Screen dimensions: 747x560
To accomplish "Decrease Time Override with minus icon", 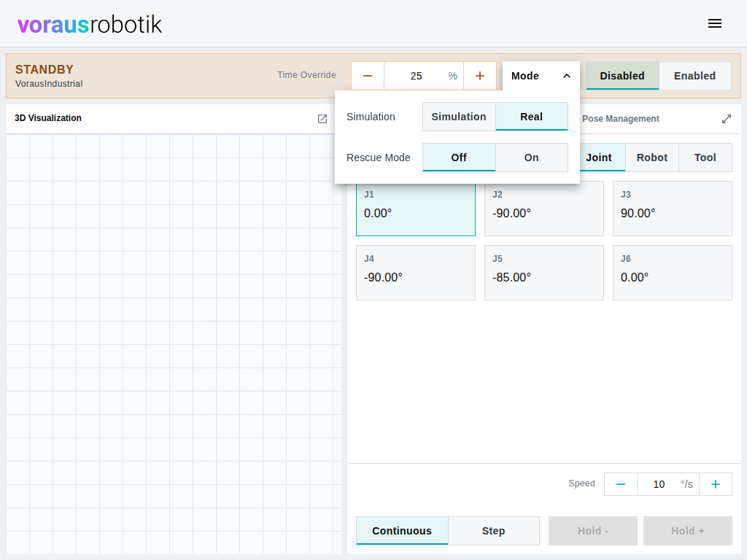I will tap(368, 76).
